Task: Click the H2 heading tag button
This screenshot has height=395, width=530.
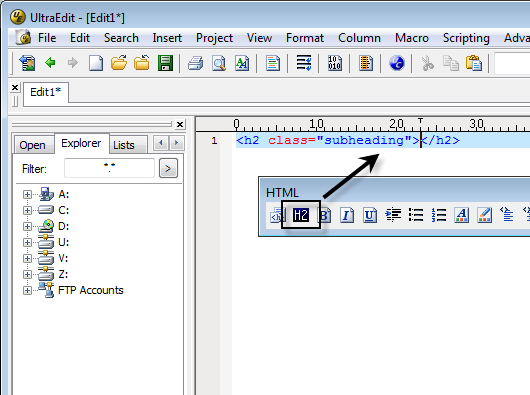Action: point(300,215)
